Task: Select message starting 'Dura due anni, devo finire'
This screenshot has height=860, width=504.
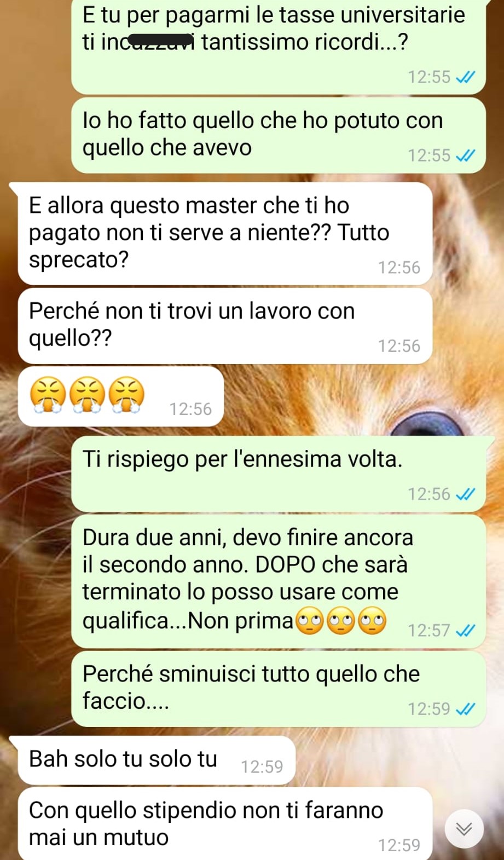Action: [x=279, y=581]
